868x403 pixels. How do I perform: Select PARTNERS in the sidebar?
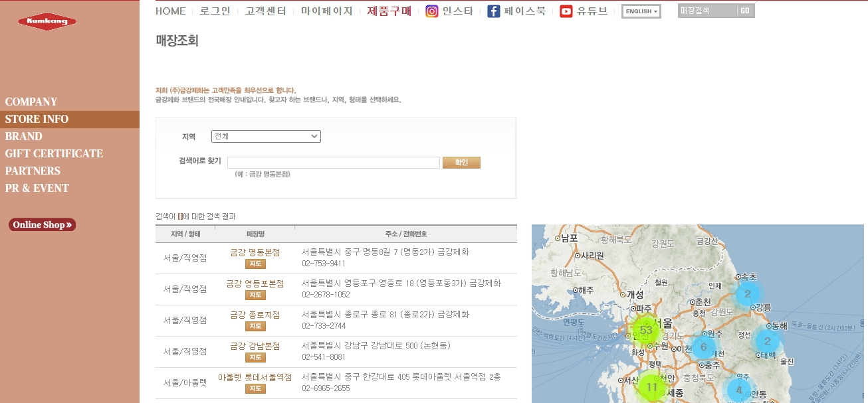coord(33,171)
